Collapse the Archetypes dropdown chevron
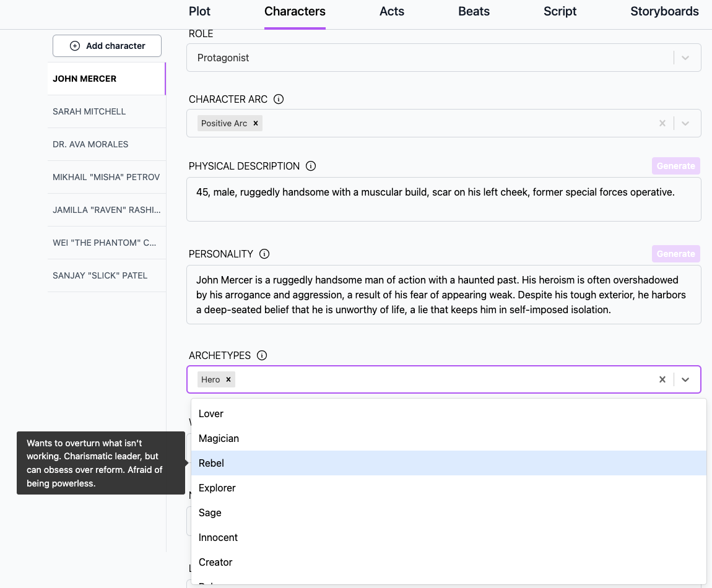 pyautogui.click(x=685, y=379)
